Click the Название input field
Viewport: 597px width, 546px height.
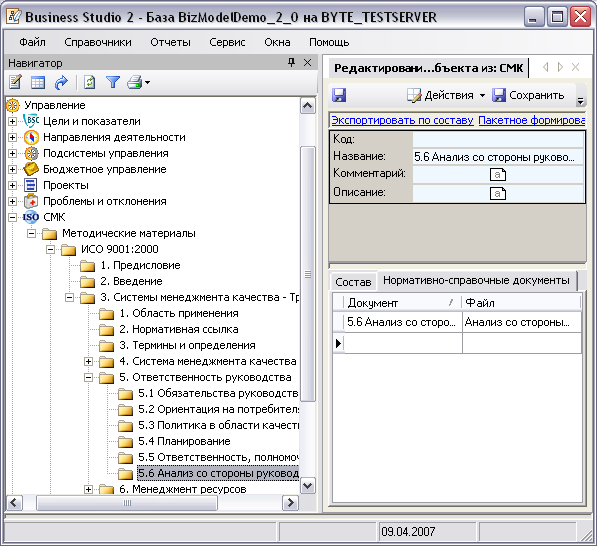(498, 156)
